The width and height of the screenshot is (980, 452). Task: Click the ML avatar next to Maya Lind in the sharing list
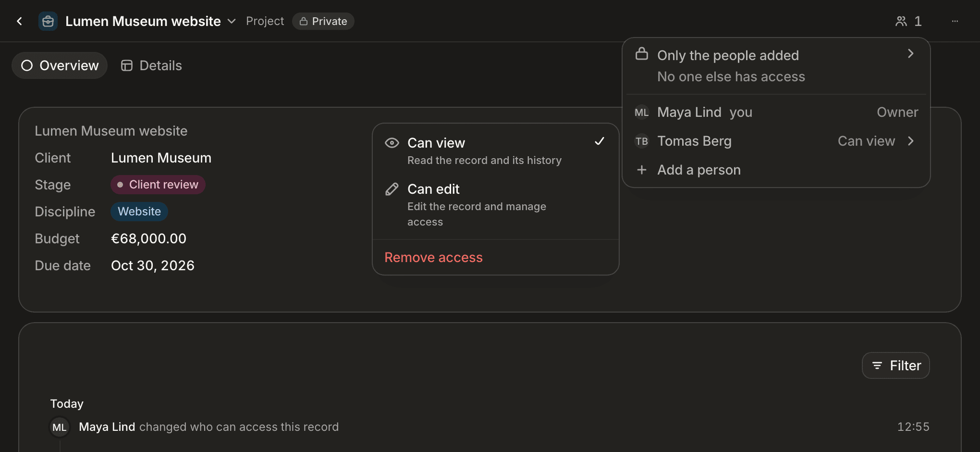point(642,113)
